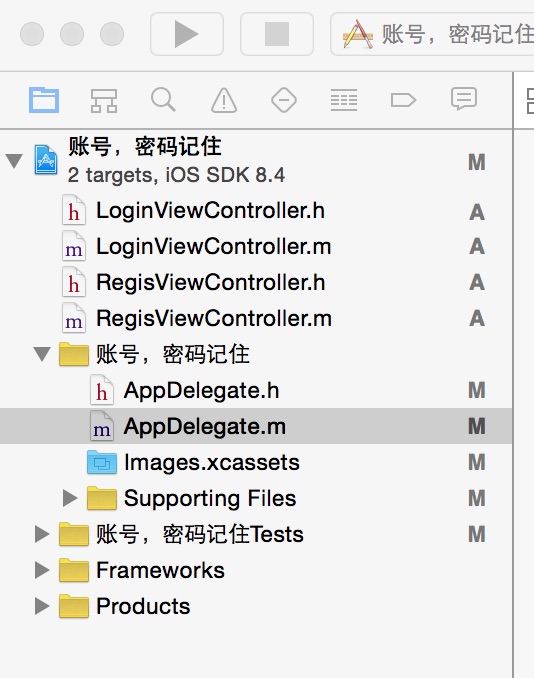
Task: Click the m icon of RegisViewController.m
Action: [x=74, y=318]
